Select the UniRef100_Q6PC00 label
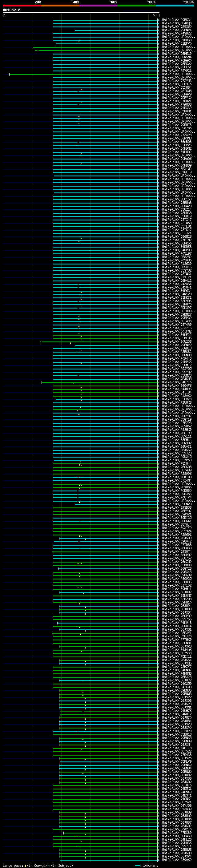The image size is (197, 868). (176, 64)
